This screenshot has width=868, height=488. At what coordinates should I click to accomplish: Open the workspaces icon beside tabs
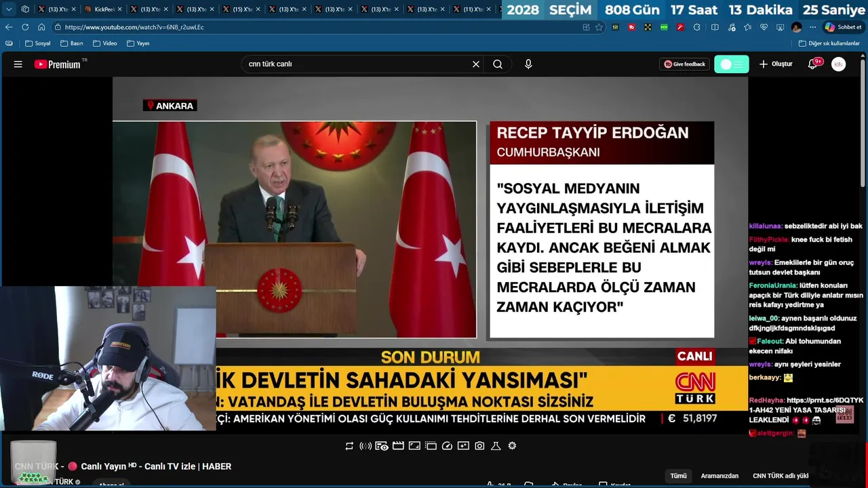click(x=25, y=9)
